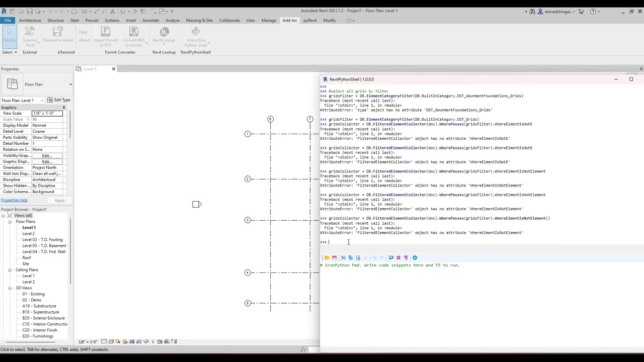644x362 pixels.
Task: Open A10 - Substructure 3D view
Action: click(39, 306)
